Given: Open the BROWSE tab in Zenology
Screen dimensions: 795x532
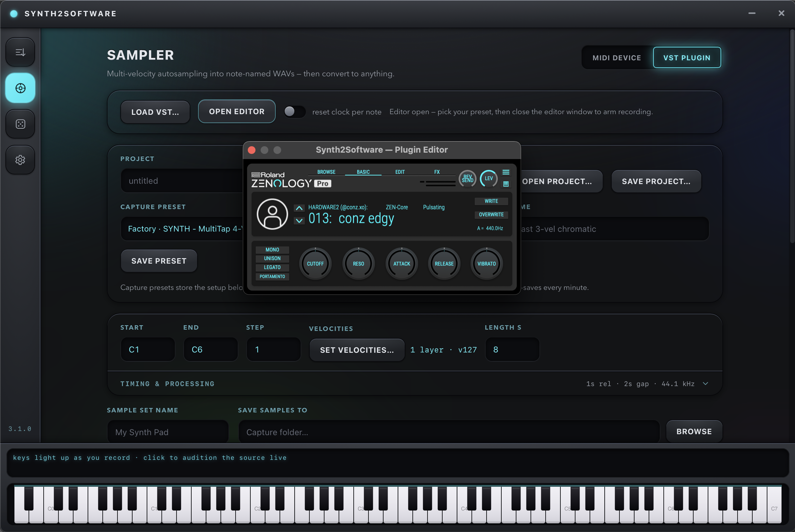Looking at the screenshot, I should tap(326, 172).
